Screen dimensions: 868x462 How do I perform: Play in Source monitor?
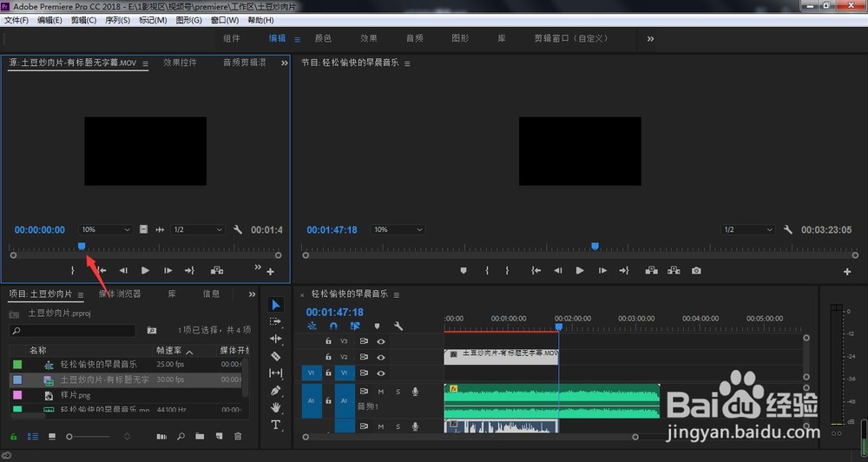(x=145, y=270)
